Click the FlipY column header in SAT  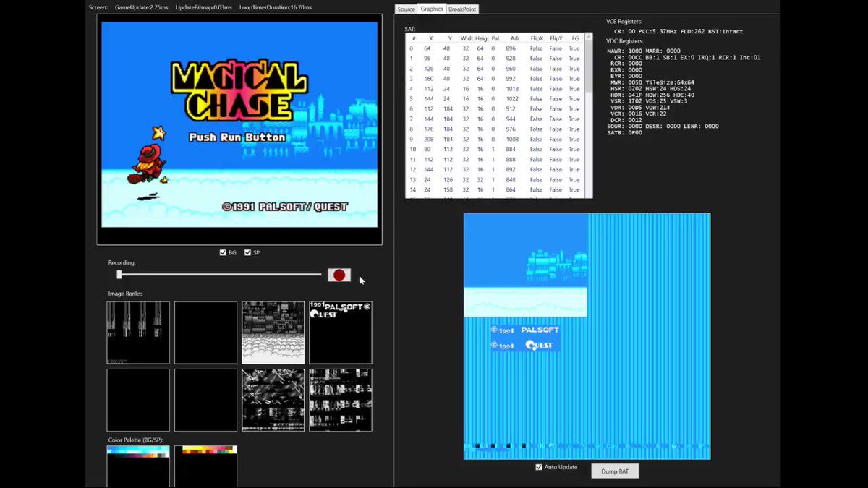[556, 38]
